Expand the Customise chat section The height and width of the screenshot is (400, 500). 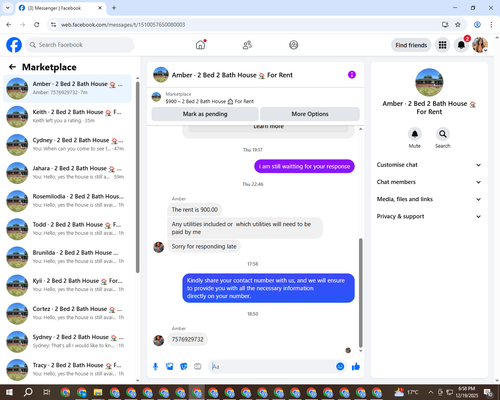coord(429,165)
